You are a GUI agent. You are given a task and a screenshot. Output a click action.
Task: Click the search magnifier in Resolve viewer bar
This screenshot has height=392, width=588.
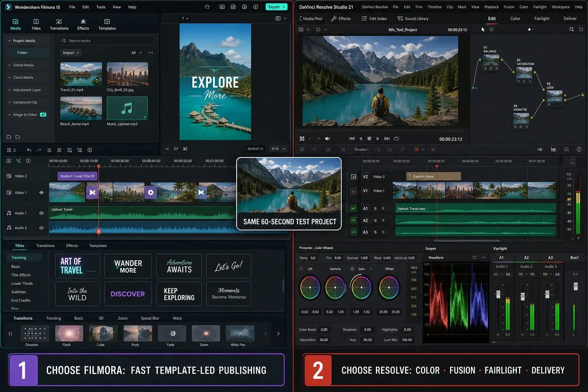click(x=572, y=29)
